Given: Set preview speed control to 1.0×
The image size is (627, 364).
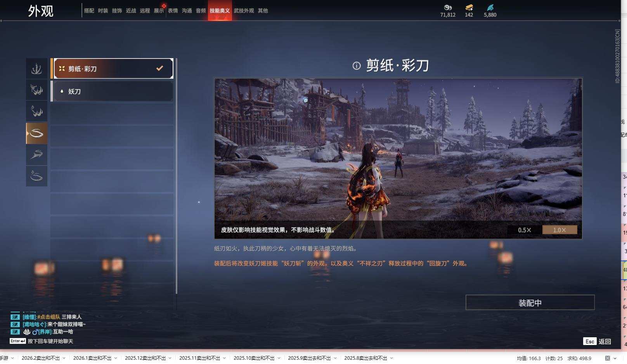Looking at the screenshot, I should coord(559,229).
